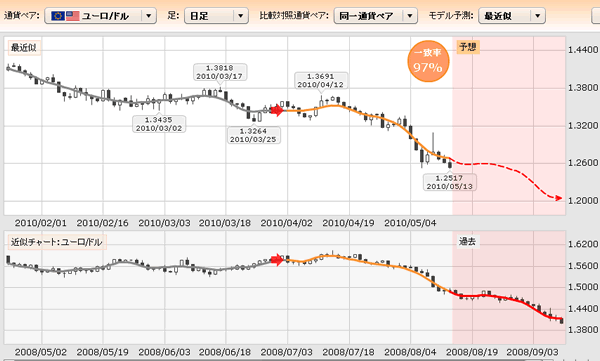Screen dimensions: 600x361
Task: Click the 2008/09/03 date axis label
Action: tap(533, 352)
